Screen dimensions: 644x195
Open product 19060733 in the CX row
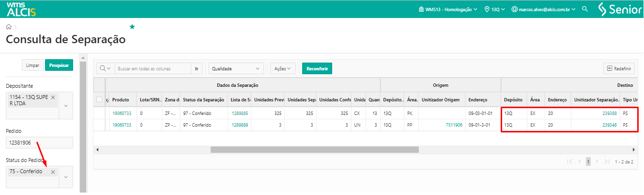[x=122, y=113]
